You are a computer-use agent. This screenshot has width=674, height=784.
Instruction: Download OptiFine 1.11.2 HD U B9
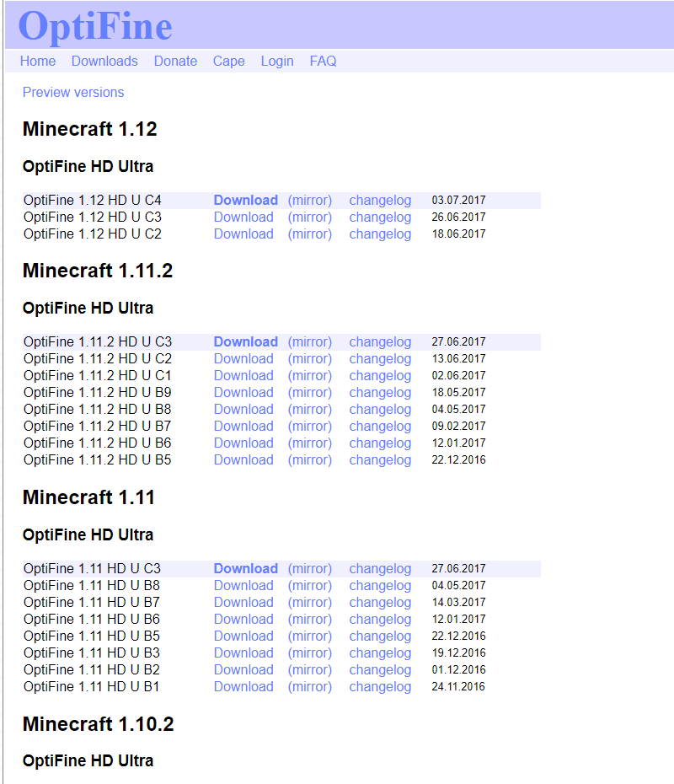[x=243, y=393]
